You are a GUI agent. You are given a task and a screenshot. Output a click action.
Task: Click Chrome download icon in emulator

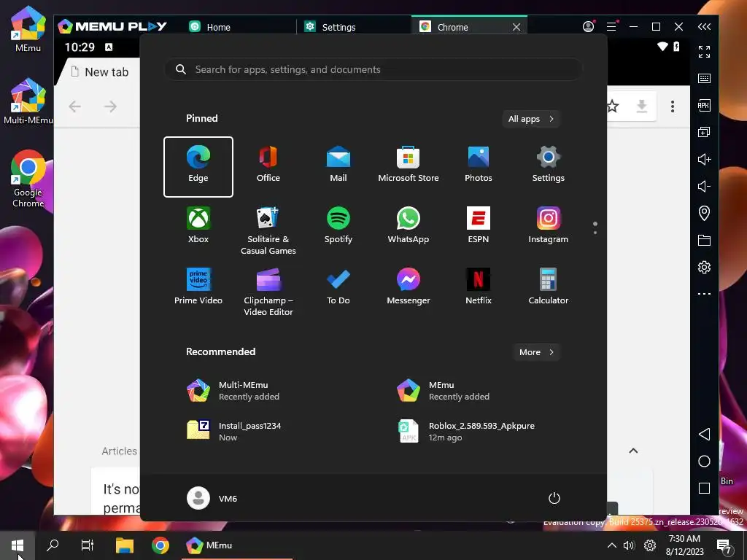point(642,106)
